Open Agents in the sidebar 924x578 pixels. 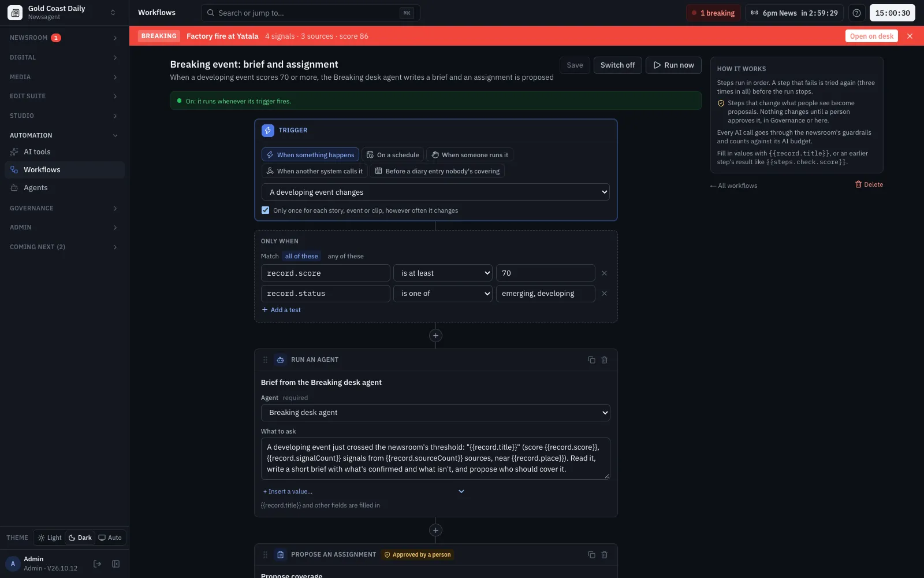(x=64, y=188)
